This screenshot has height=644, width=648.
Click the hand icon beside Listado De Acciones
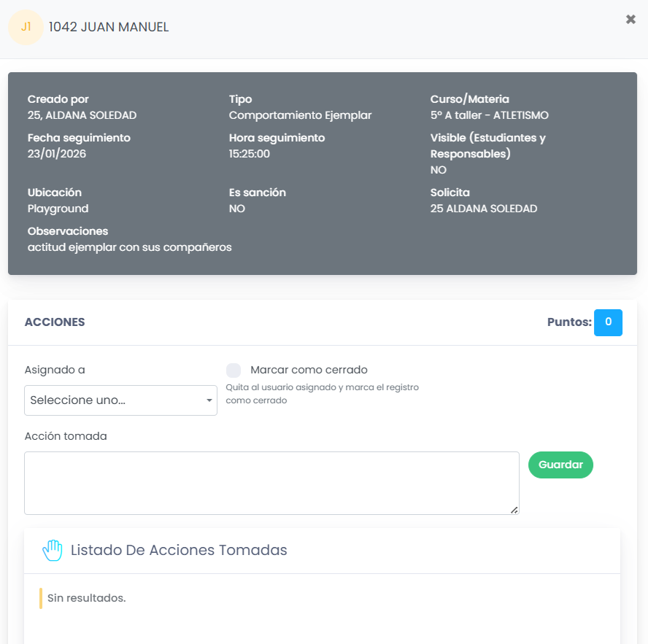pyautogui.click(x=53, y=550)
